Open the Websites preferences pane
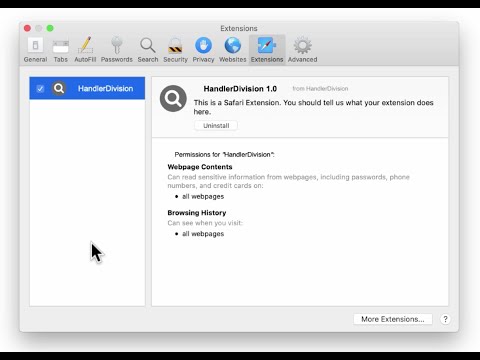The image size is (480, 360). [x=233, y=50]
